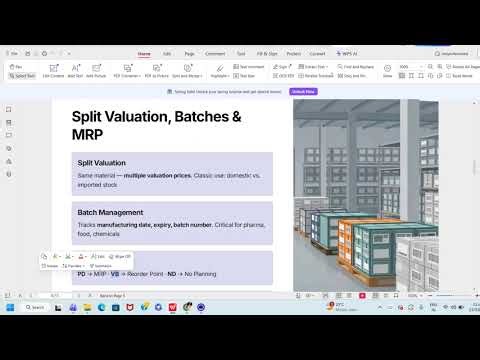480x360 pixels.
Task: Click Summarize in the floating toolbar
Action: point(101,266)
